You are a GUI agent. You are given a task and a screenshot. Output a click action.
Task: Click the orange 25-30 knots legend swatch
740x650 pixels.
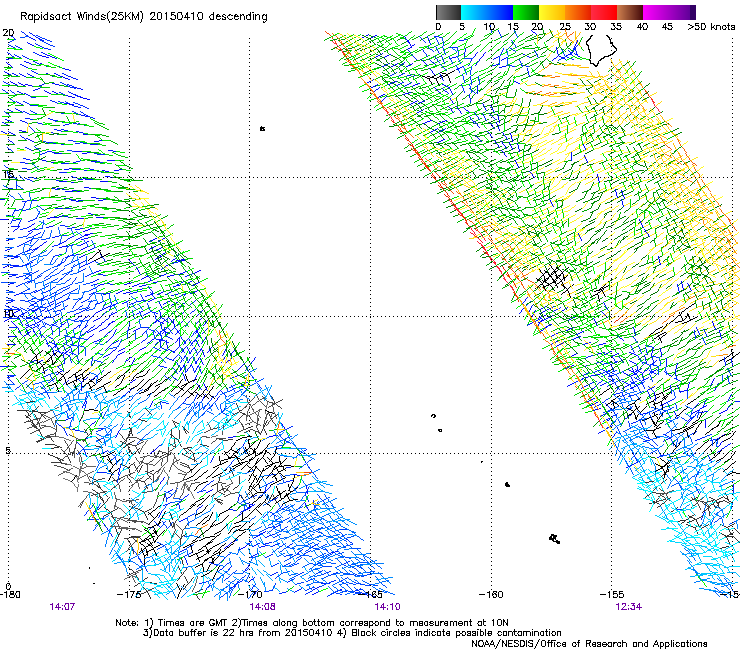tap(578, 12)
